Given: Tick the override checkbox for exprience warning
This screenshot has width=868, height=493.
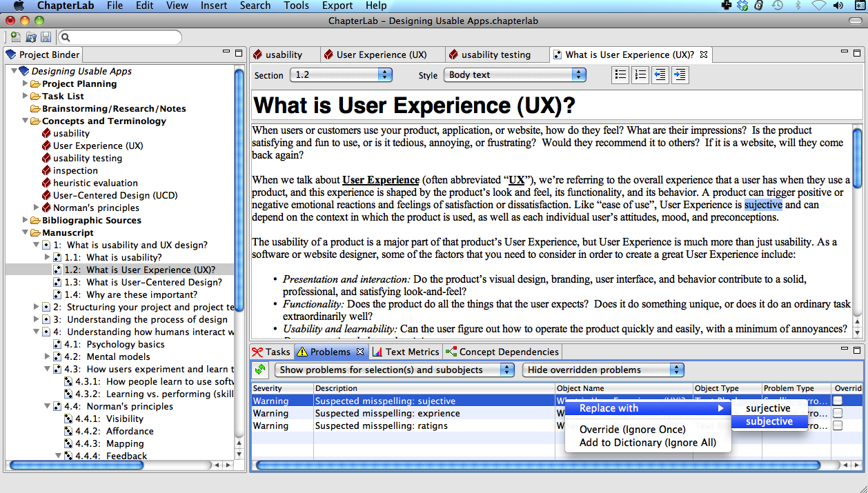Looking at the screenshot, I should tap(837, 413).
